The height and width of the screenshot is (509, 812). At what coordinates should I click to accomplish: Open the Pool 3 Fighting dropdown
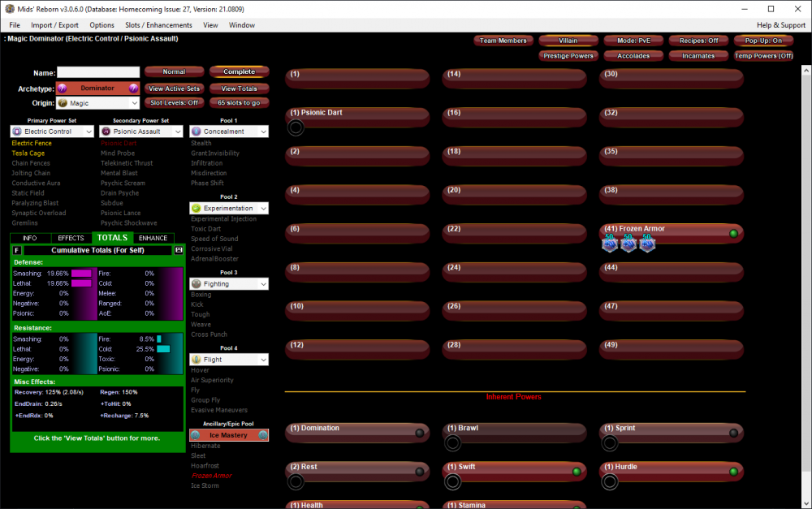228,284
